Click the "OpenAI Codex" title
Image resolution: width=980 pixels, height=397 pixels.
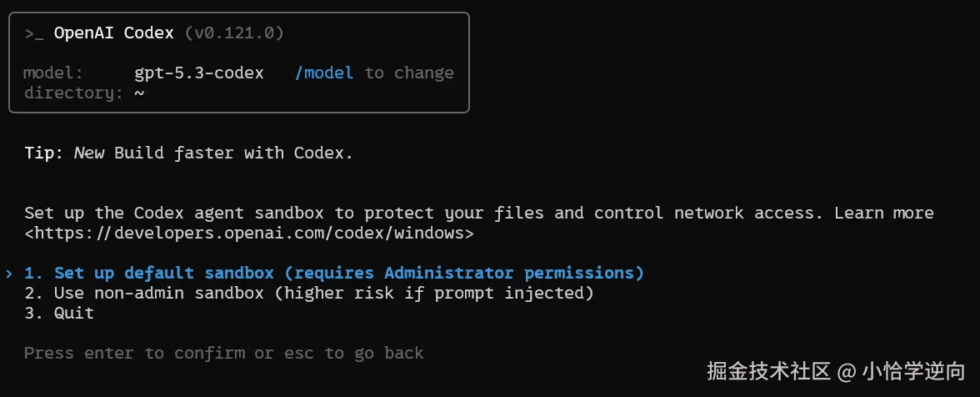coord(113,33)
